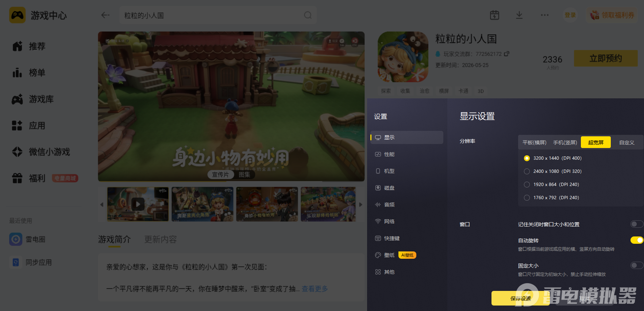Click the 卡通 tag
The height and width of the screenshot is (311, 644).
463,91
